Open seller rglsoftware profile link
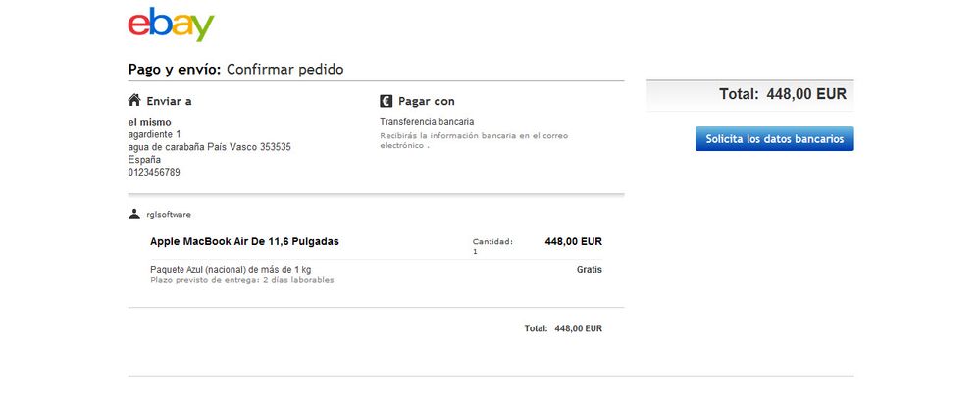The image size is (980, 402). 169,215
